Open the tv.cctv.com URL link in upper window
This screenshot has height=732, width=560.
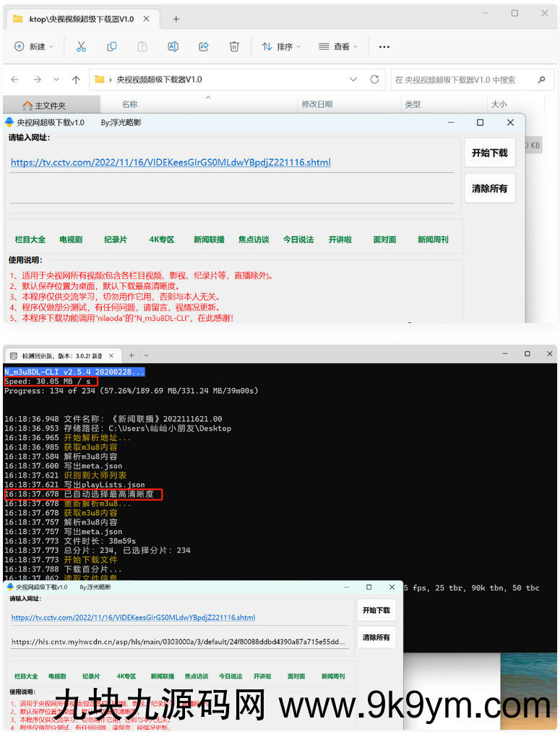click(171, 163)
